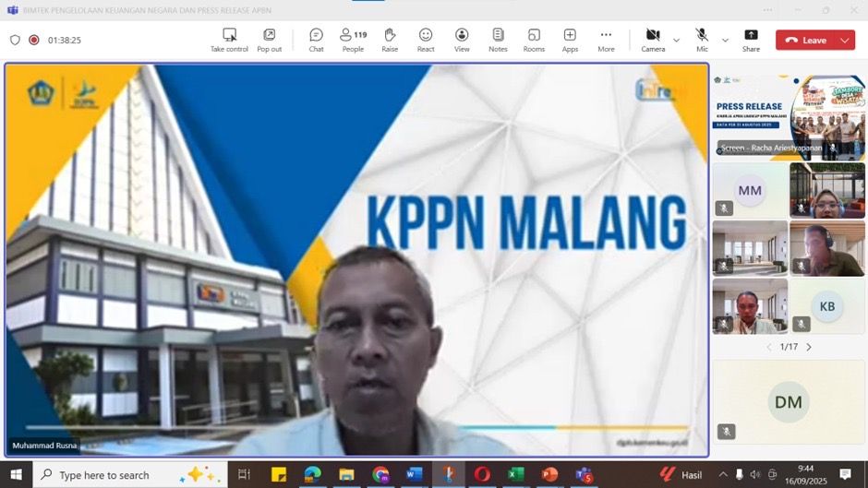The height and width of the screenshot is (488, 868).
Task: Open Word from taskbar
Action: [x=414, y=475]
